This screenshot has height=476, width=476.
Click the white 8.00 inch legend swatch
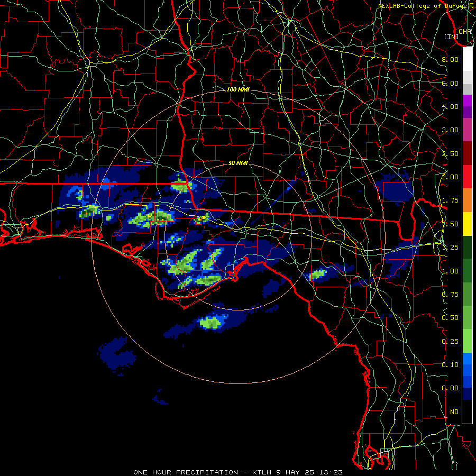[x=467, y=59]
